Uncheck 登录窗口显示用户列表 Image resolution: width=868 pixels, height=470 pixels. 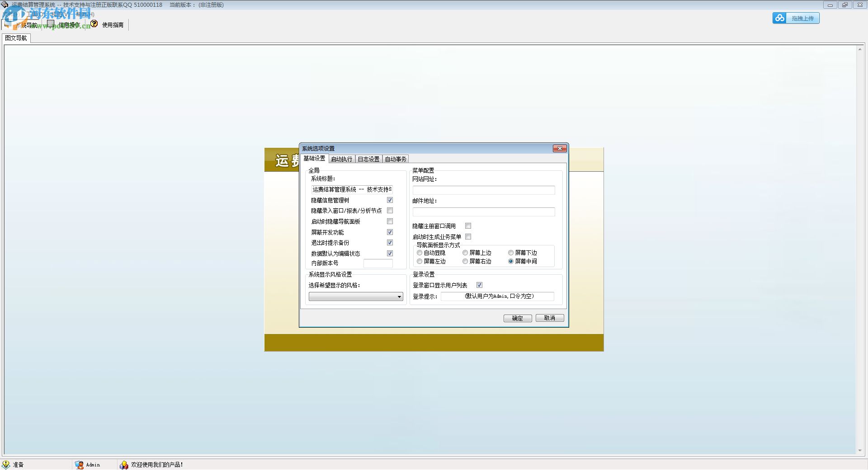[480, 285]
